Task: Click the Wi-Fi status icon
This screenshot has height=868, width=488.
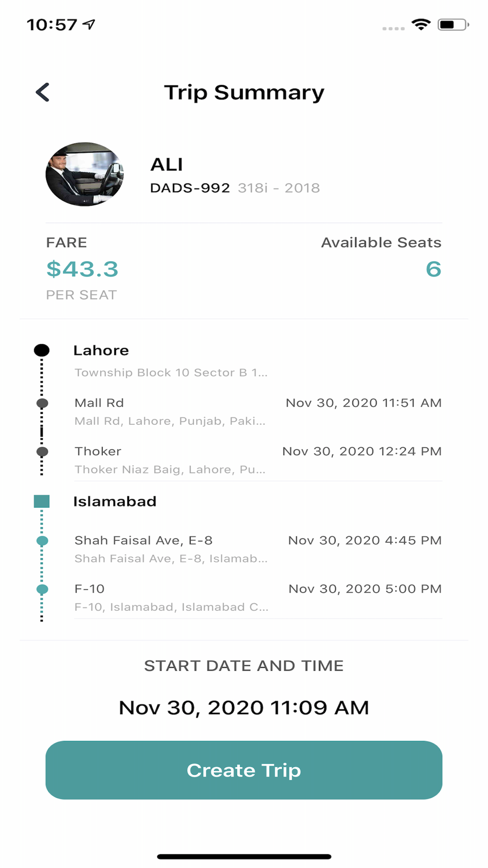Action: tap(421, 24)
